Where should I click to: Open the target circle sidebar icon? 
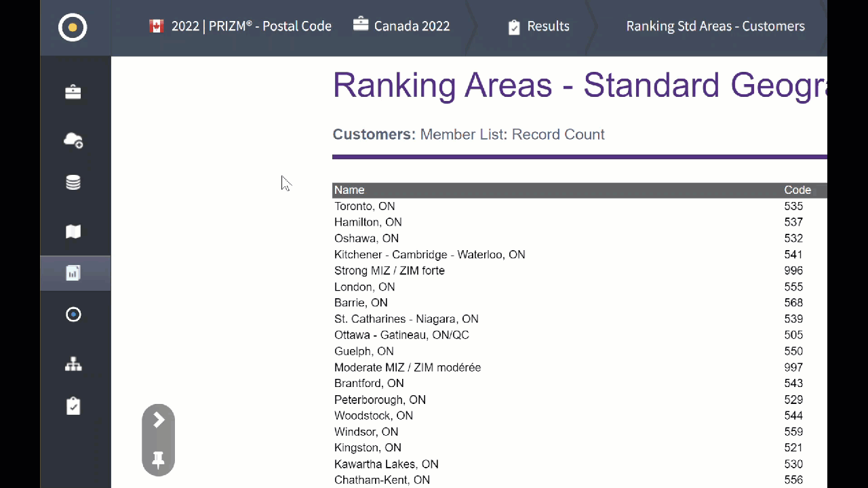point(73,314)
